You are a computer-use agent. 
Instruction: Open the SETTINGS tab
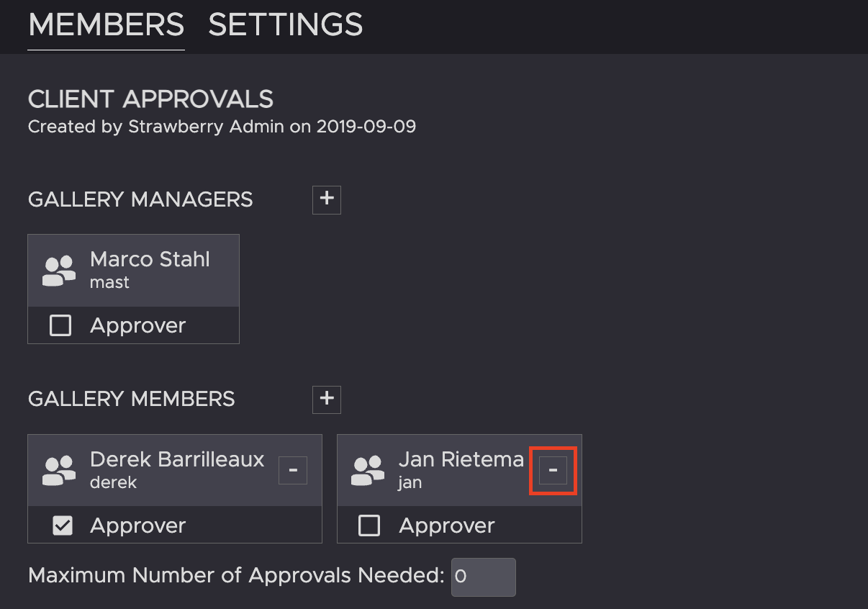[x=285, y=25]
